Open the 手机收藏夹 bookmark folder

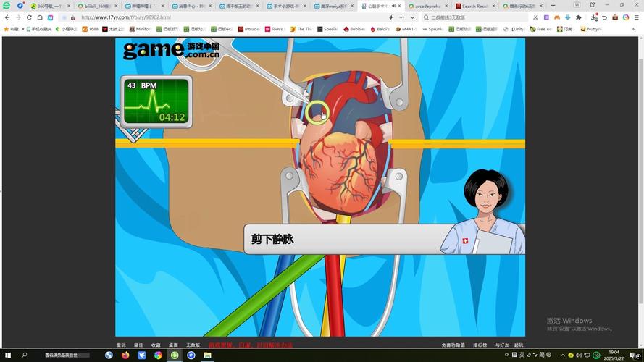(39, 29)
